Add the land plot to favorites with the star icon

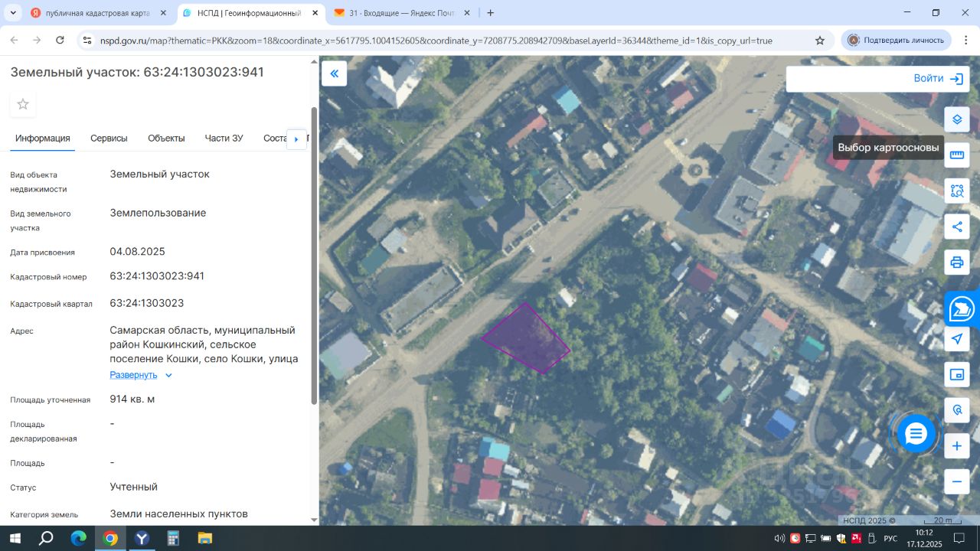[x=23, y=104]
